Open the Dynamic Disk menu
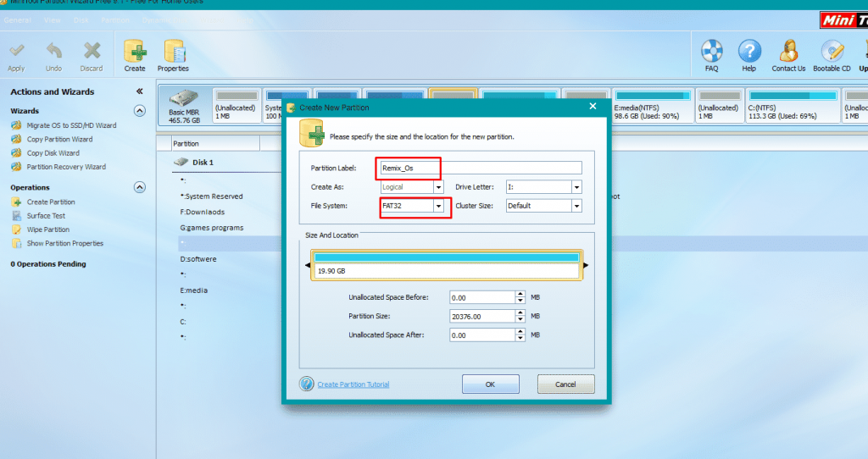The width and height of the screenshot is (868, 459). point(165,20)
